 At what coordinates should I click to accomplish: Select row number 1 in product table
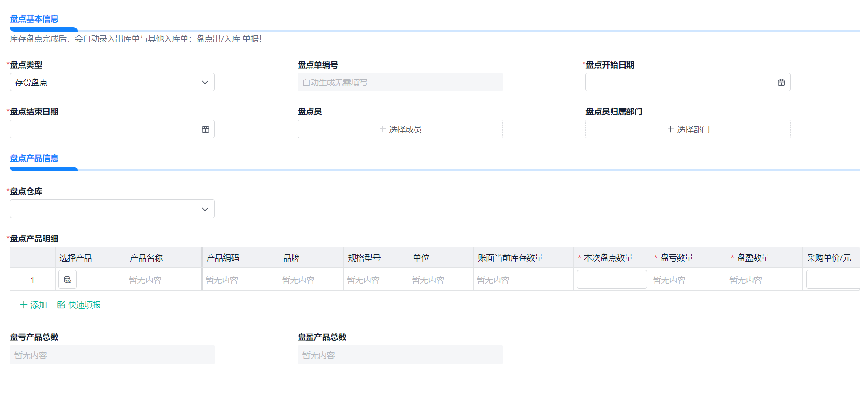click(x=32, y=280)
